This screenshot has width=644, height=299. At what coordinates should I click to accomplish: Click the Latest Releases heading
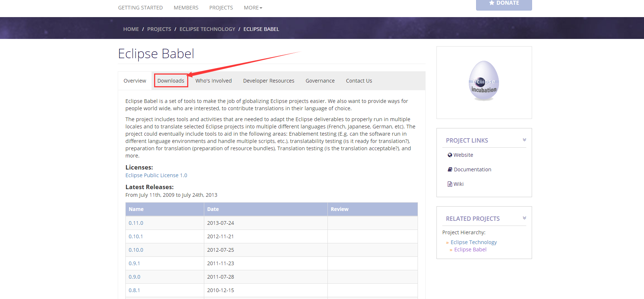click(150, 187)
